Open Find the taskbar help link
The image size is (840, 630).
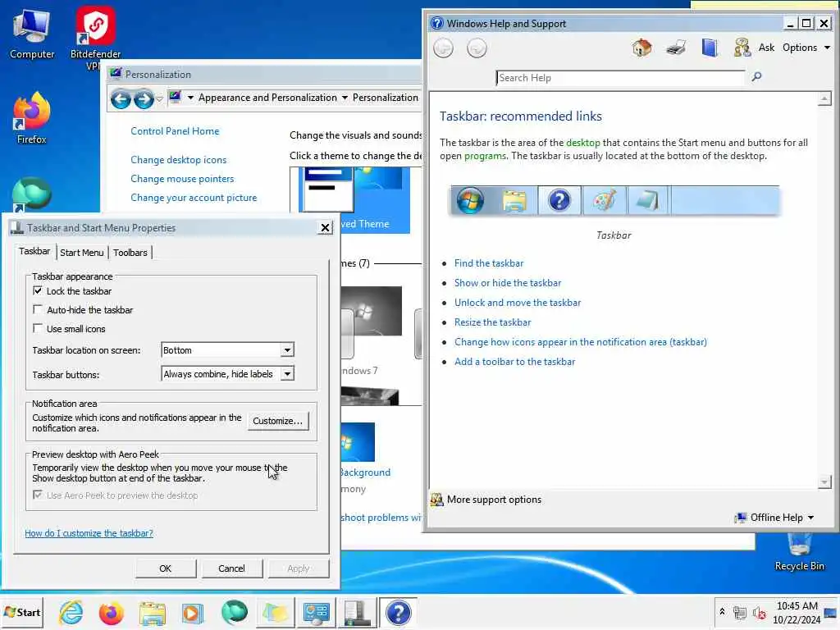(x=489, y=263)
